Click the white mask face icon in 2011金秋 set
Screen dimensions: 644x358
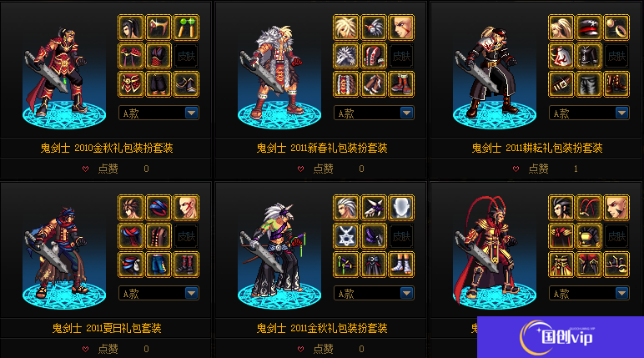[401, 208]
